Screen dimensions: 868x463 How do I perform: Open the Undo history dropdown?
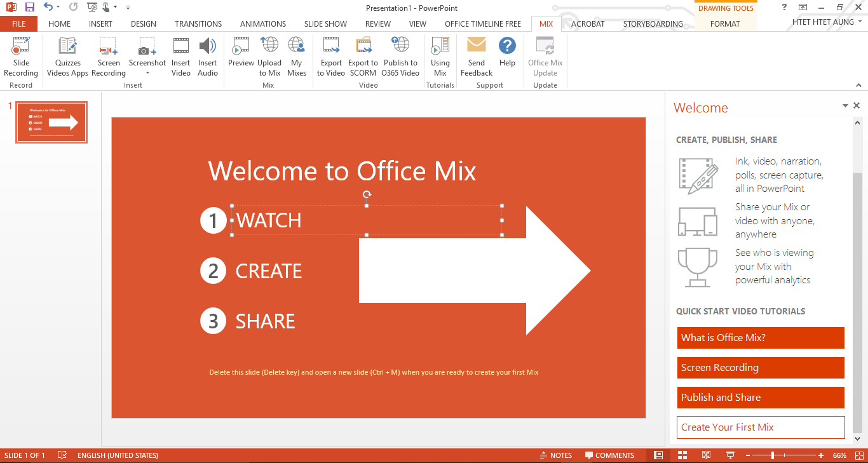coord(58,8)
